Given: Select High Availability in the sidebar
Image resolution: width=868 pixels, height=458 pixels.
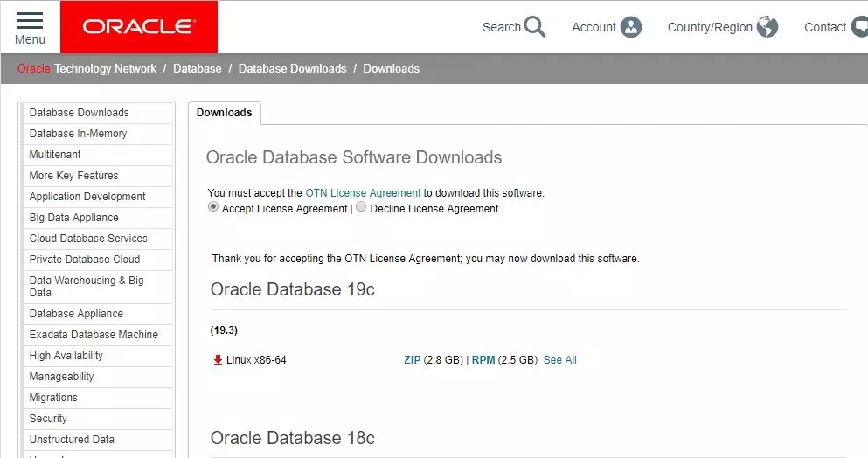Looking at the screenshot, I should tap(66, 356).
